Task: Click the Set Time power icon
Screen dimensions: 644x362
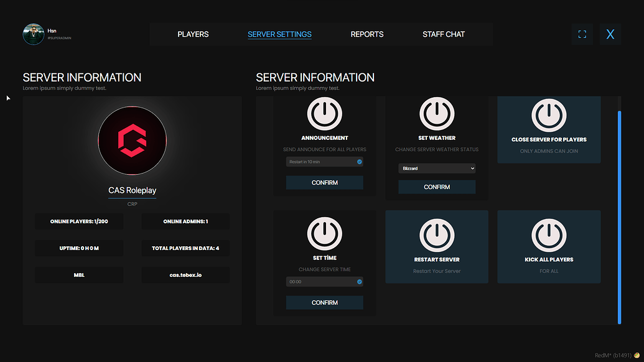Action: 324,234
